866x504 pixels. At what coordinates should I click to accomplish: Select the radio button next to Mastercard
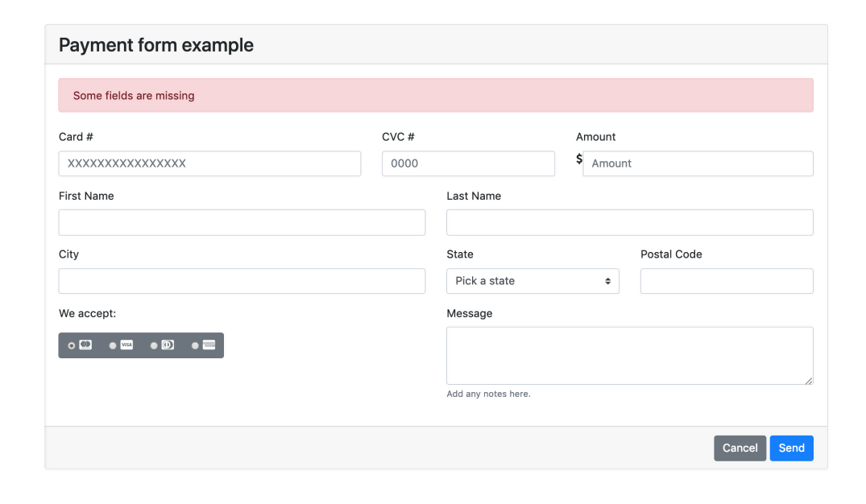coord(72,345)
